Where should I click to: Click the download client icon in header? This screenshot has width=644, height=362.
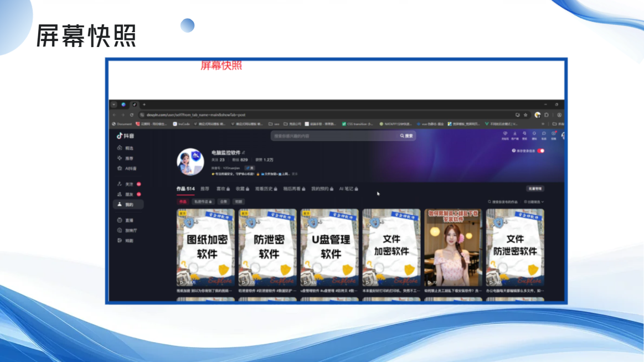(x=514, y=133)
